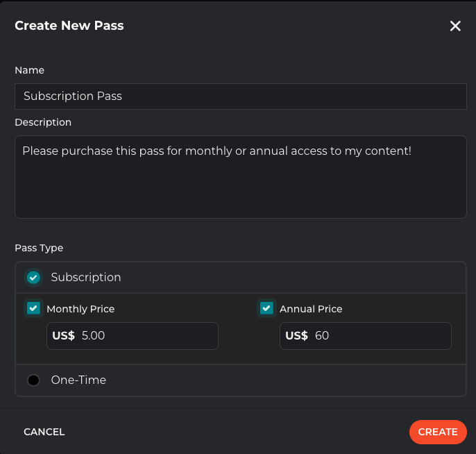The width and height of the screenshot is (476, 454).
Task: Click the monthly price amount 5.00
Action: pyautogui.click(x=94, y=336)
